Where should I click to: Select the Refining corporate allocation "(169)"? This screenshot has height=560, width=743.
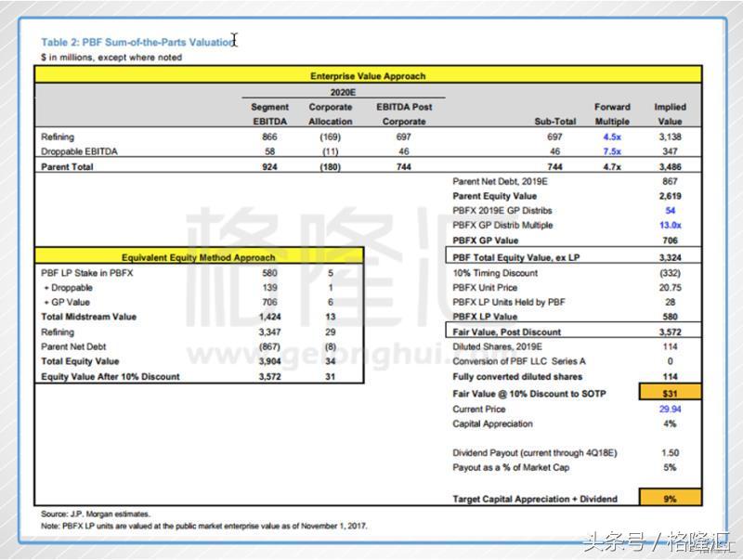pos(331,137)
